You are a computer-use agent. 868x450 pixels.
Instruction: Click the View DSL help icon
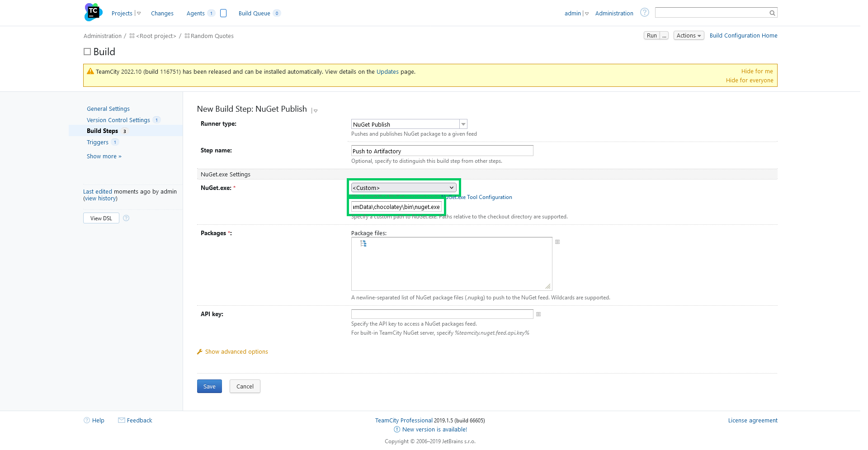click(126, 218)
